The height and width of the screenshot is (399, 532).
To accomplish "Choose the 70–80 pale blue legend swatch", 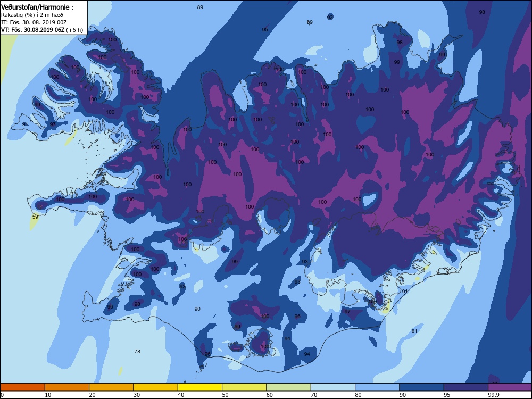I will 333,387.
